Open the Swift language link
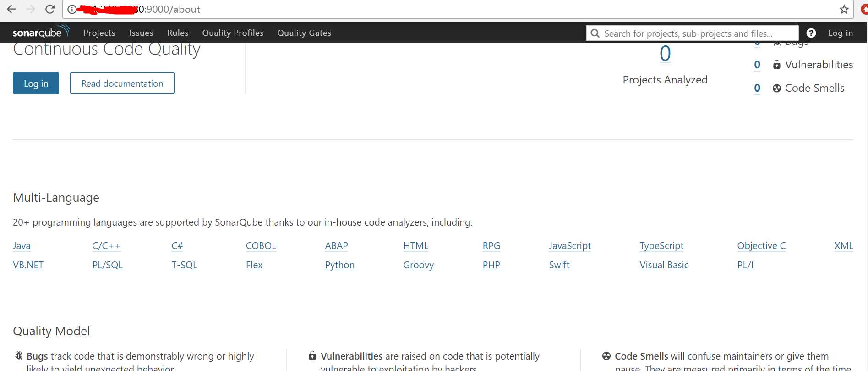The width and height of the screenshot is (868, 371). point(559,265)
